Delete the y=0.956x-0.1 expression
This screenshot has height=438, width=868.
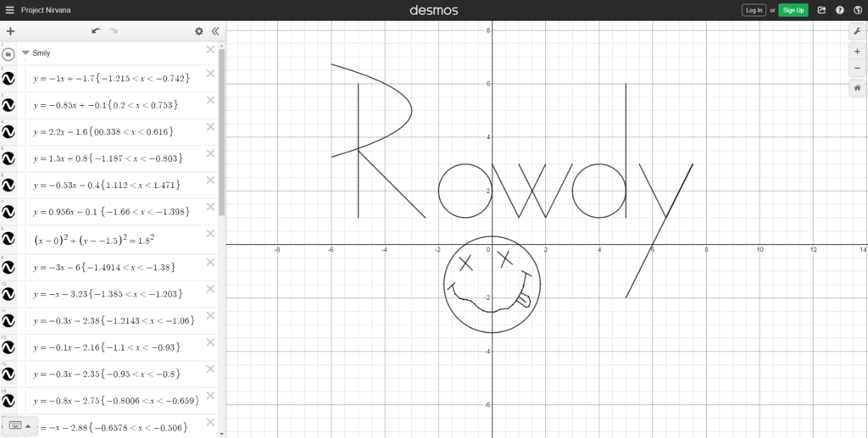tap(210, 206)
